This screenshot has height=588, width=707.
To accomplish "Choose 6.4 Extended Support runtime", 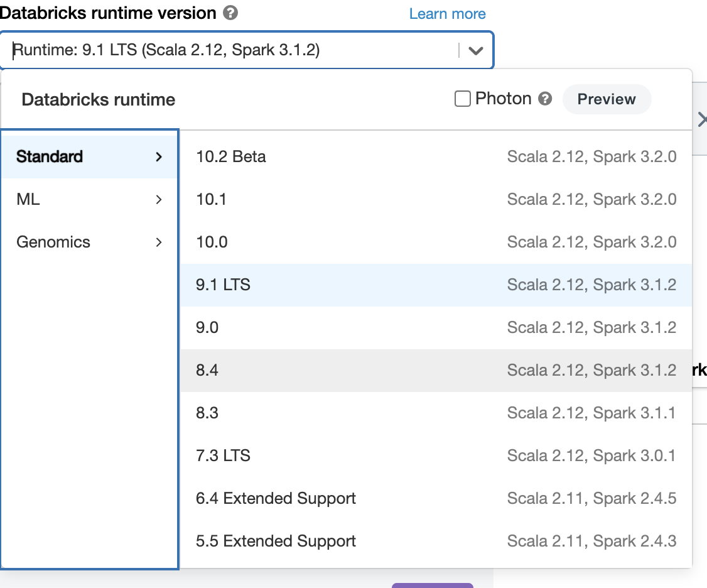I will pos(436,498).
